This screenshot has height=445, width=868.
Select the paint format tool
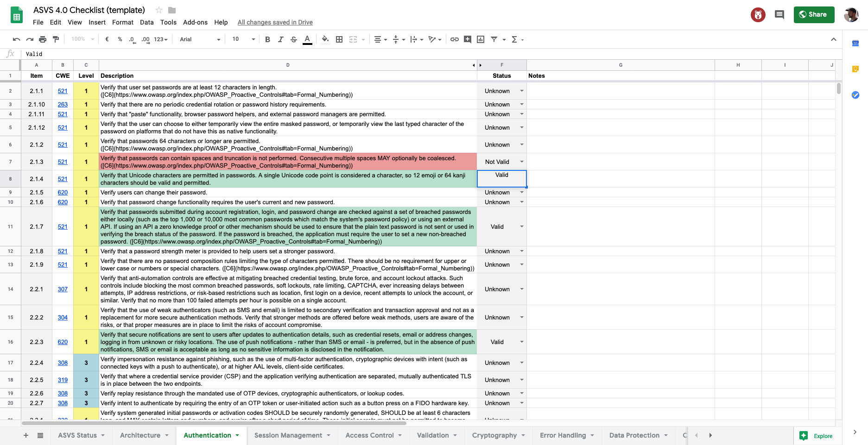point(56,39)
